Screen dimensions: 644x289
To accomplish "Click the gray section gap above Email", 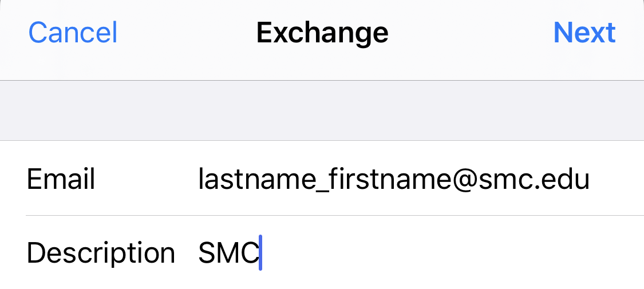I will tap(322, 110).
